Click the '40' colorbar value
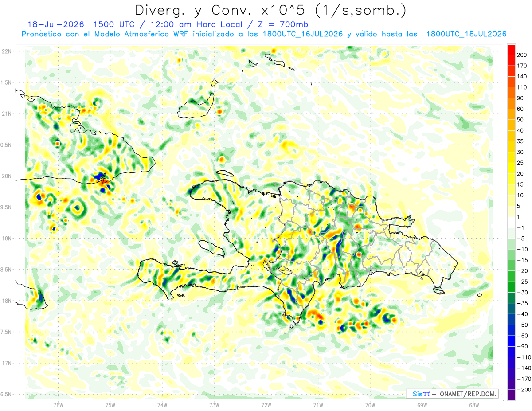Viewport: 532px width, 411px height. (520, 130)
